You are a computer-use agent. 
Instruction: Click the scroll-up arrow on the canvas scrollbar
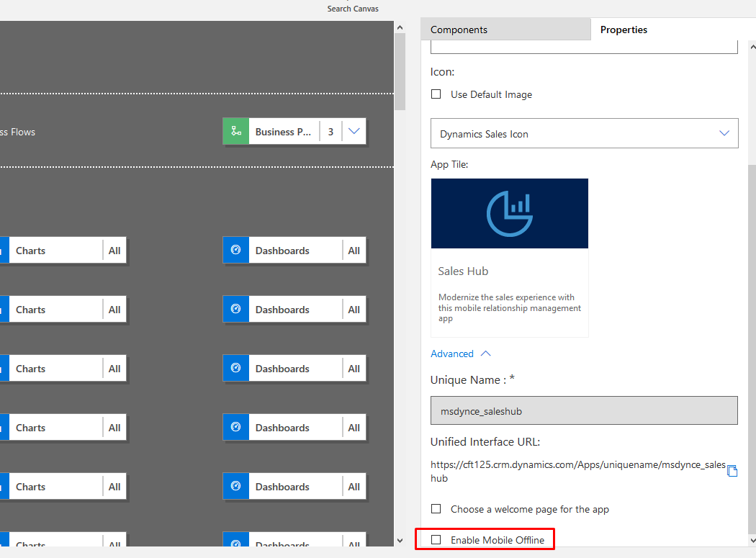coord(400,27)
